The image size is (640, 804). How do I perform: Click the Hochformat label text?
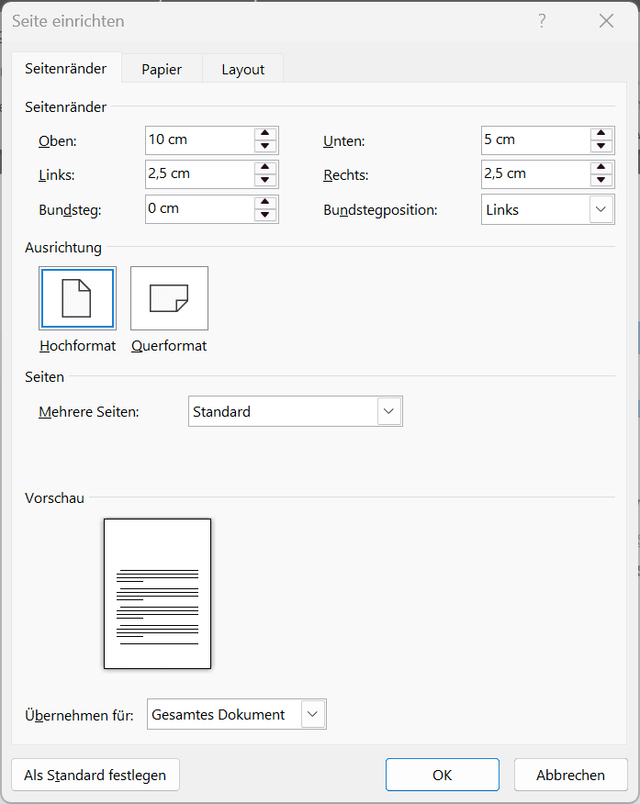(x=77, y=346)
